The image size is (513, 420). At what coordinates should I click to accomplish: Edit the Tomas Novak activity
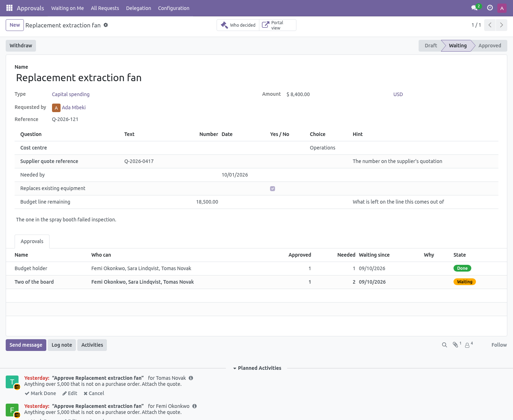[70, 393]
